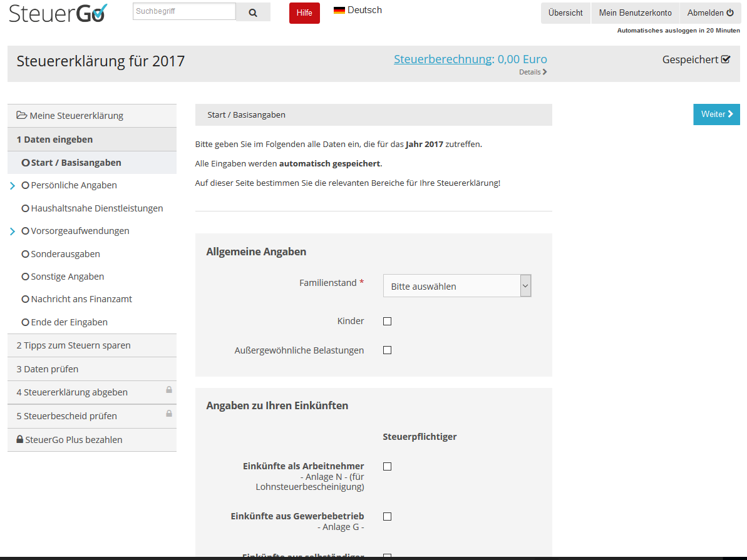
Task: Click into the Suchbegriff search field
Action: tap(184, 11)
